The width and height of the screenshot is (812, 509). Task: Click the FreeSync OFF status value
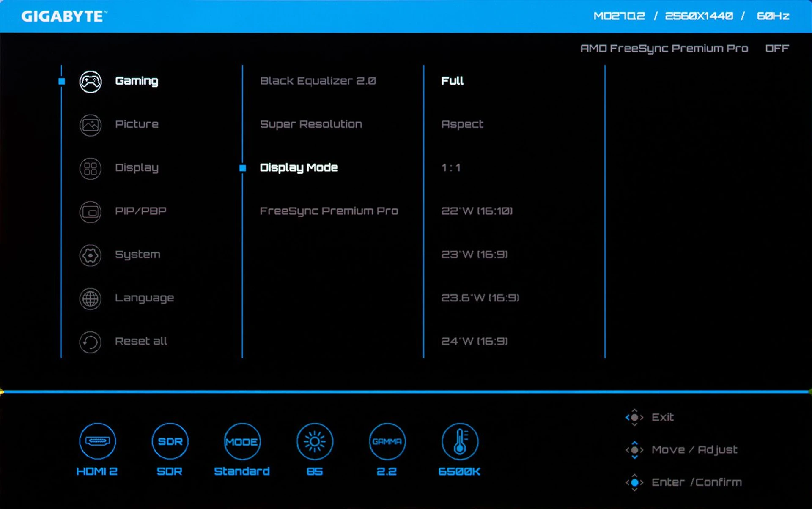(x=777, y=48)
